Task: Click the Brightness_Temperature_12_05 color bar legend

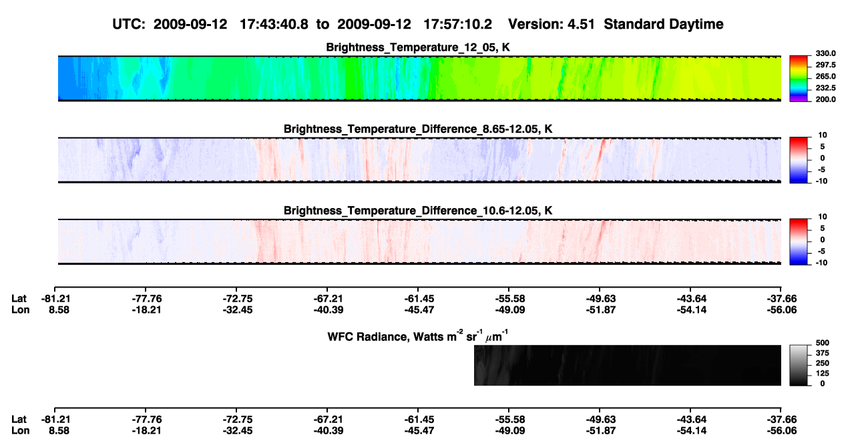Action: [799, 77]
